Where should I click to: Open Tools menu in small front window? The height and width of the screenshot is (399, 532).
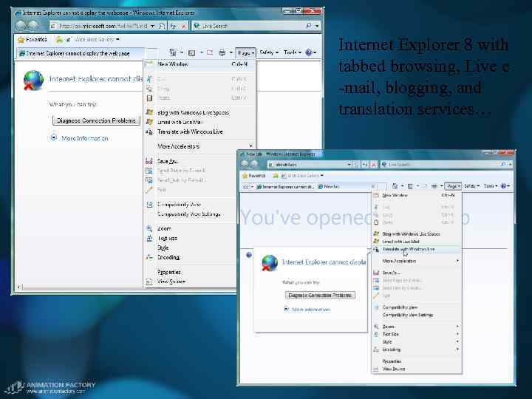point(491,186)
